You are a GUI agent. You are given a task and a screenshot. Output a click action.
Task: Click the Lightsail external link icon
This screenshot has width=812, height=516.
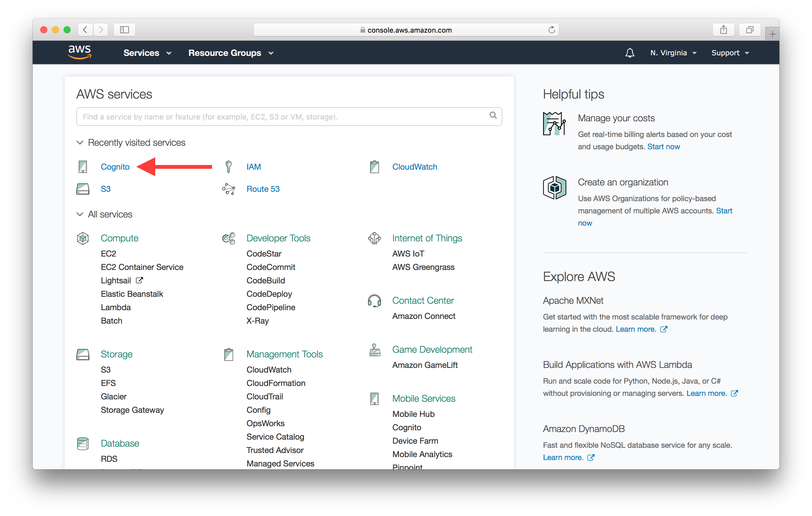[139, 280]
